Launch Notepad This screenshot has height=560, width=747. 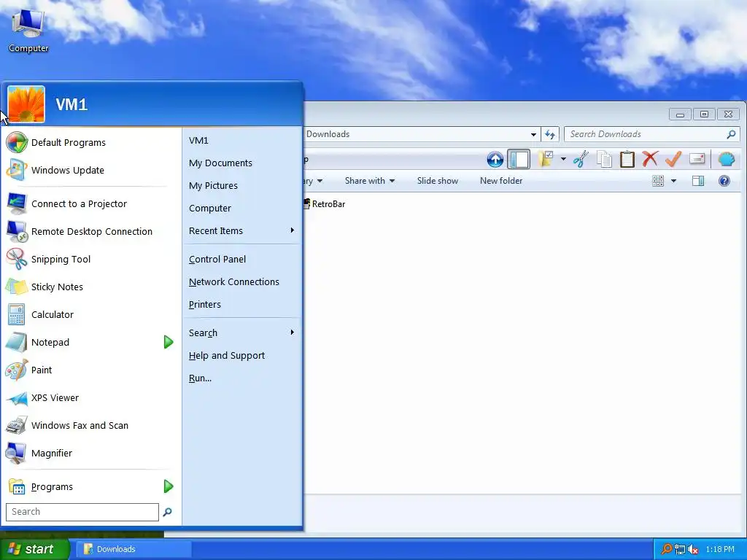tap(82, 343)
